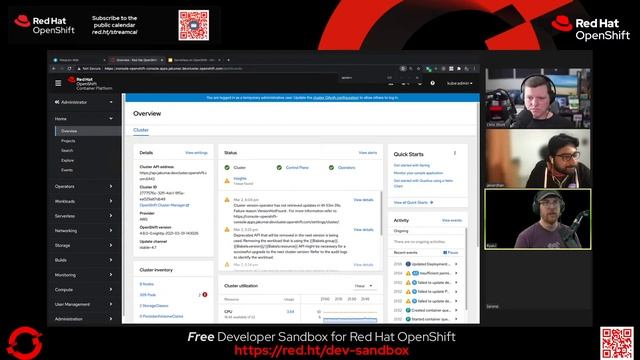Open Explore in the Home menu

(x=67, y=160)
